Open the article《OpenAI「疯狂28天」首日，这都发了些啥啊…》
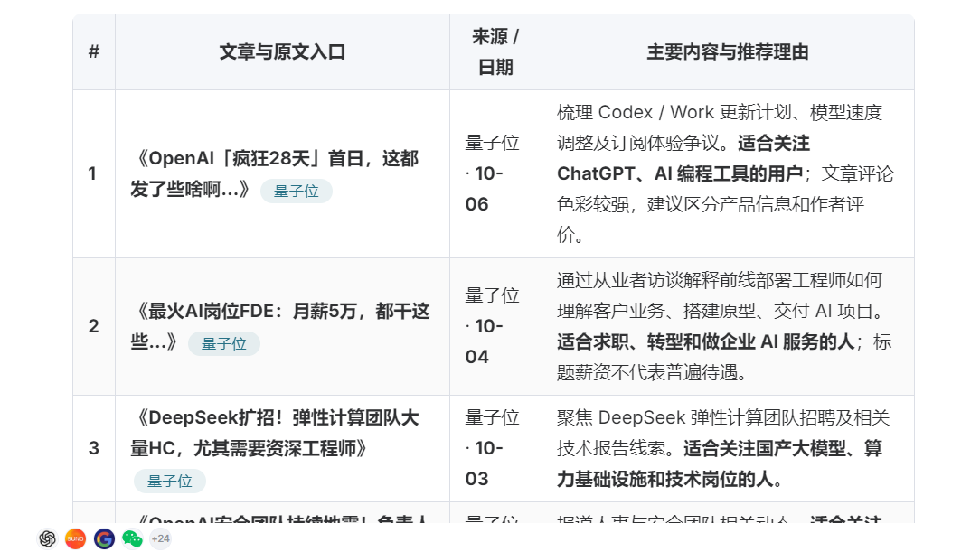Viewport: 980px width, 552px height. [274, 173]
